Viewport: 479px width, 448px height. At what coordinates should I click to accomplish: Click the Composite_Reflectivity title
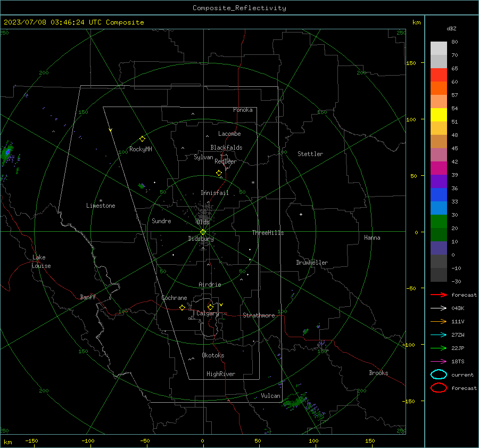pos(240,8)
